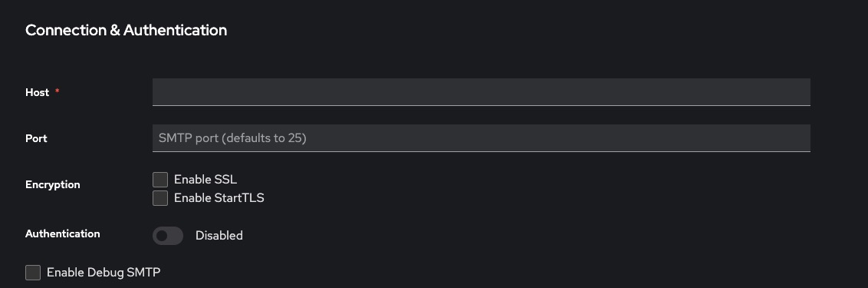Viewport: 868px width, 288px height.
Task: Click the 'Disabled' text beside Authentication switch
Action: pos(219,236)
